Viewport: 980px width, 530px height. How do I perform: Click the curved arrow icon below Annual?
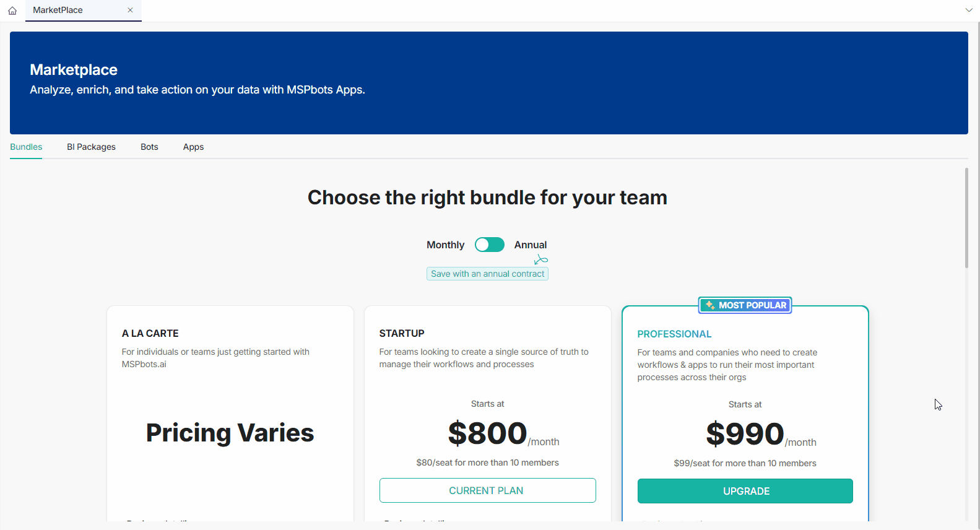[540, 259]
